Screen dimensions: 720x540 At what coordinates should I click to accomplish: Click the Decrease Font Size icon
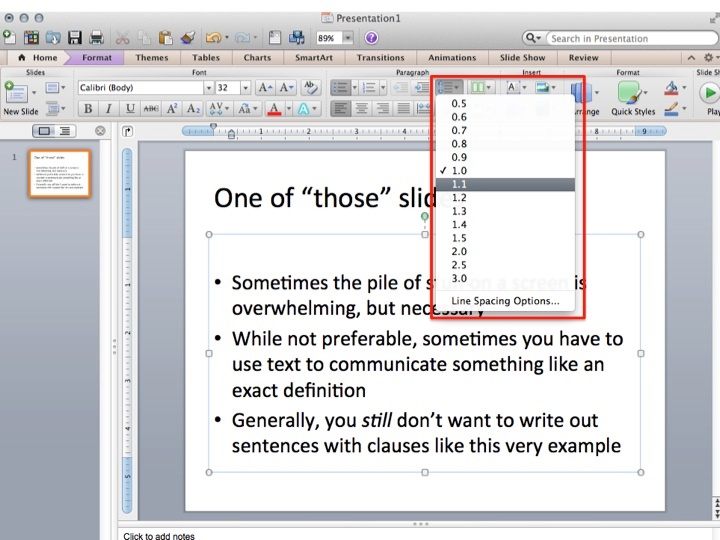point(286,87)
